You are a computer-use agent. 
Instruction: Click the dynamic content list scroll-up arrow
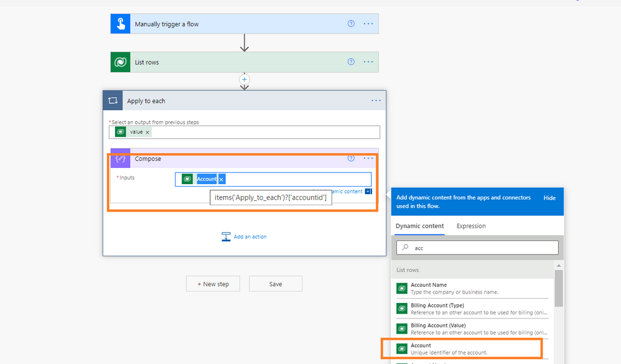[559, 265]
